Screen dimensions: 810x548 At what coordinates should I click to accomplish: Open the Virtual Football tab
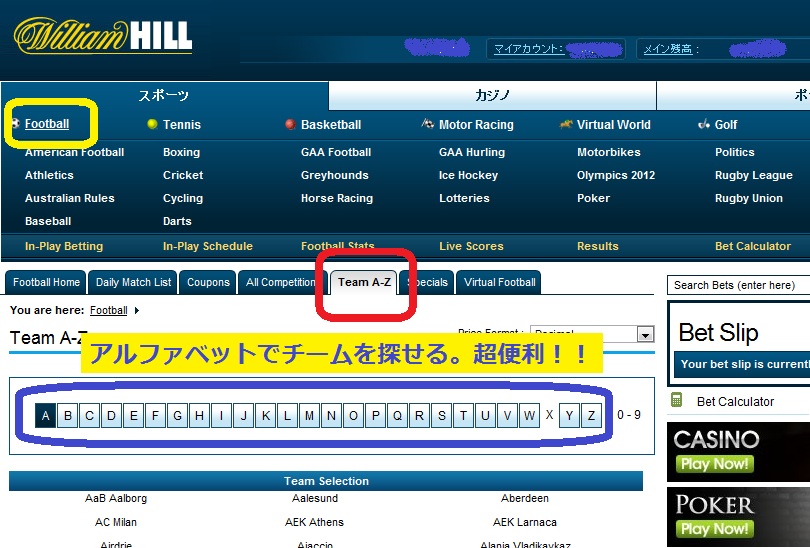pyautogui.click(x=499, y=283)
